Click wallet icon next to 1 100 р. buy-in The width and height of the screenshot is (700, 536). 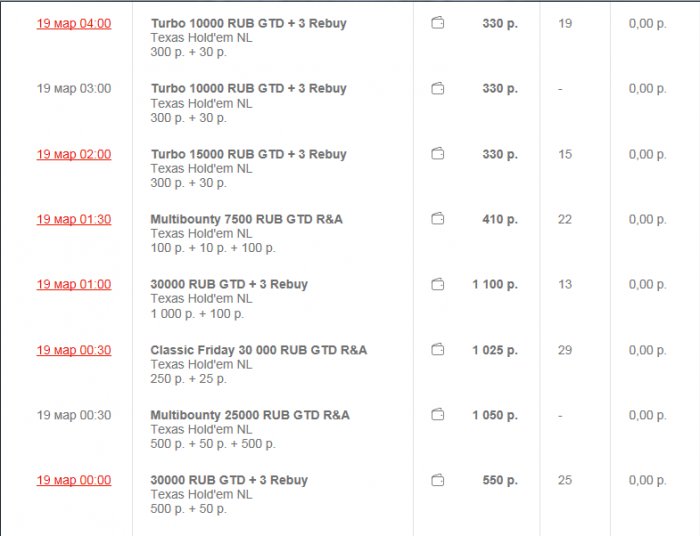(x=438, y=285)
